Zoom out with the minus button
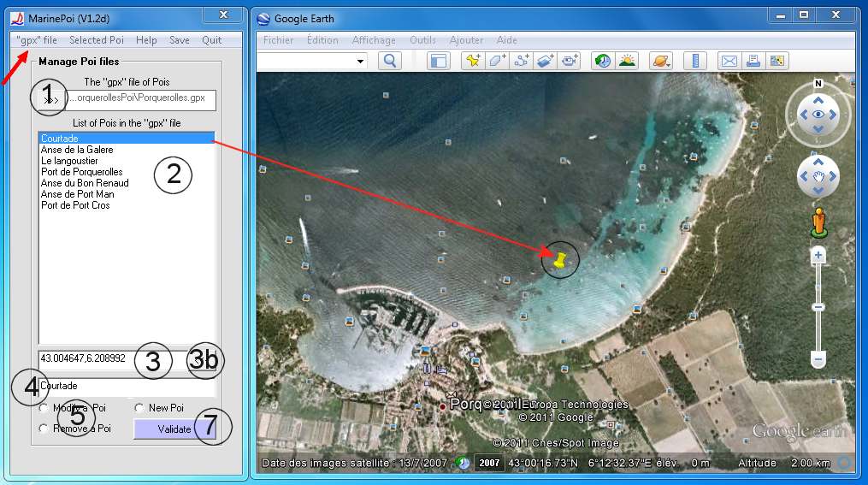Image resolution: width=868 pixels, height=485 pixels. pos(818,359)
